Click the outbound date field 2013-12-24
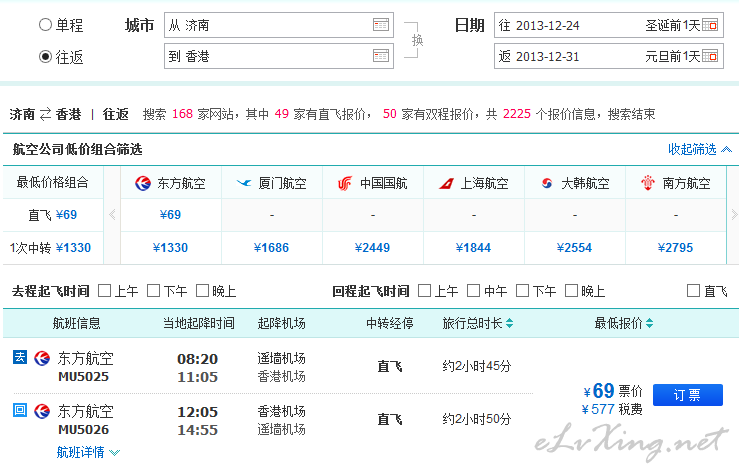This screenshot has height=475, width=739. click(x=608, y=25)
